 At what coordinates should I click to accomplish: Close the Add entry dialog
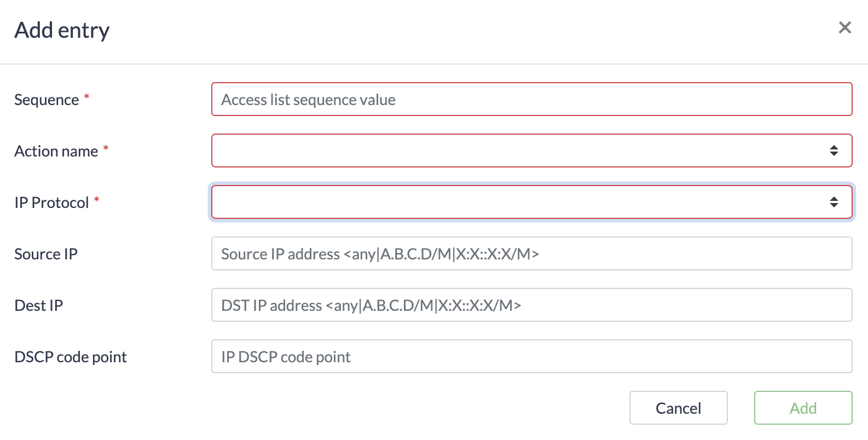click(844, 28)
